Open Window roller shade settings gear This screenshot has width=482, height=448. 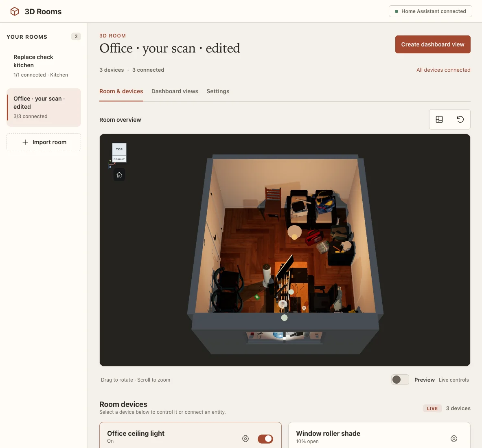(454, 439)
